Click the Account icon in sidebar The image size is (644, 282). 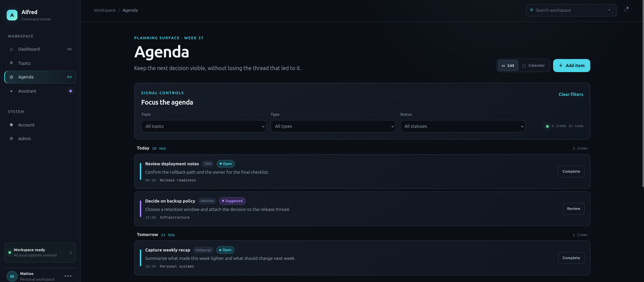point(11,125)
